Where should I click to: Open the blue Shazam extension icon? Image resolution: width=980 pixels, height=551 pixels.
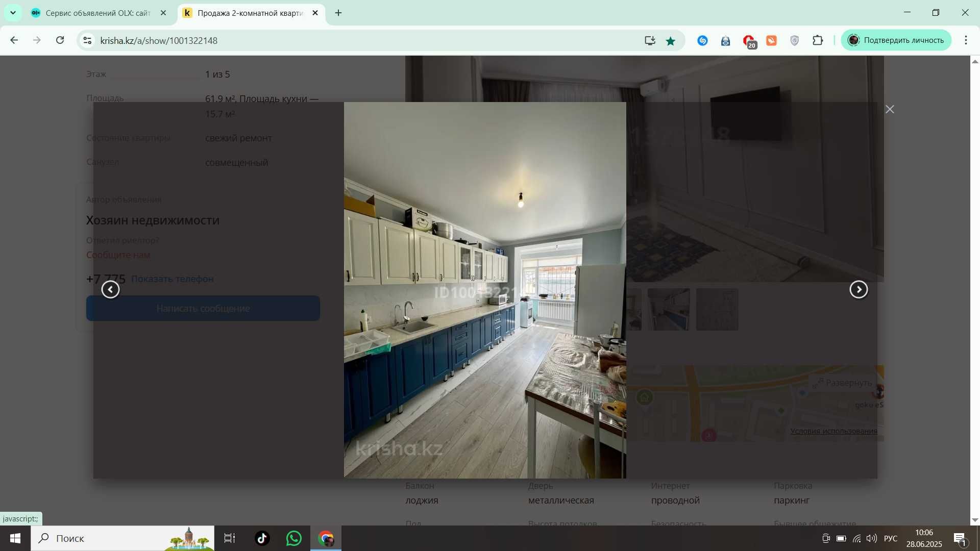click(703, 40)
